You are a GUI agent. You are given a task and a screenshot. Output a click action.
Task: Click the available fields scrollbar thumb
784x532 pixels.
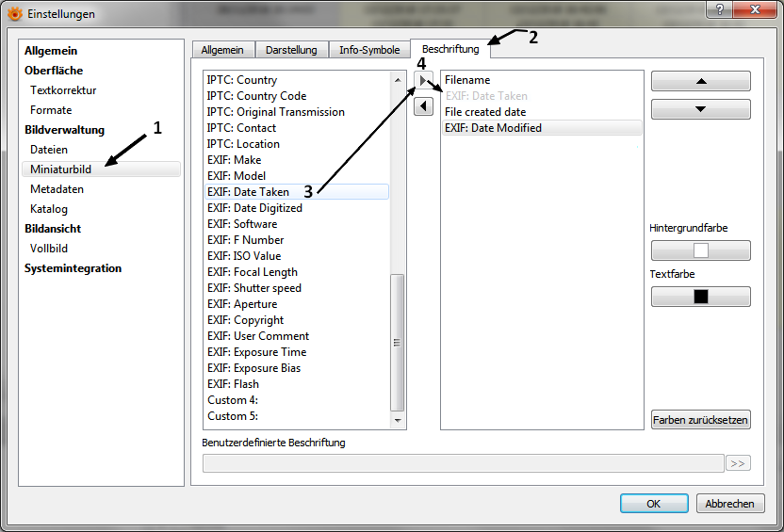pos(397,342)
